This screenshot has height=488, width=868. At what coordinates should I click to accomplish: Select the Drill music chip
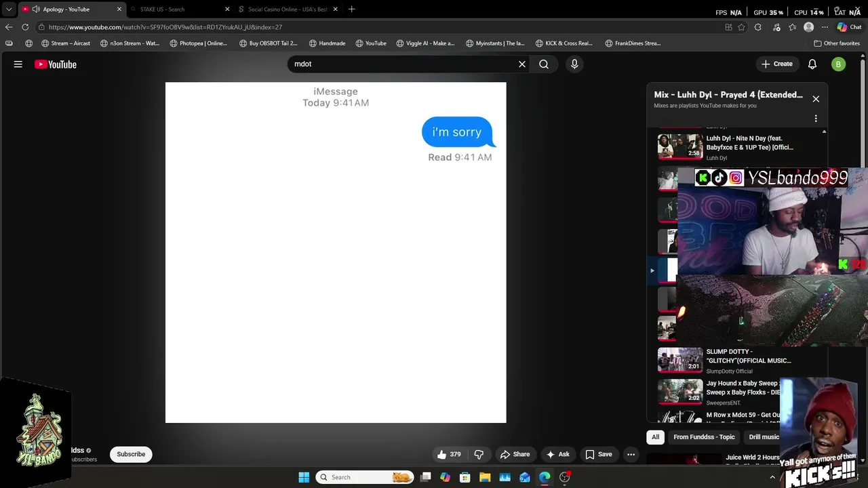764,437
